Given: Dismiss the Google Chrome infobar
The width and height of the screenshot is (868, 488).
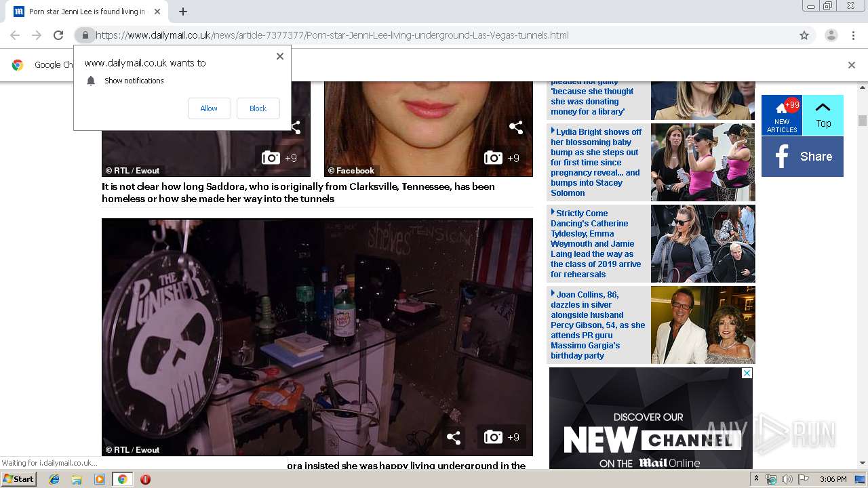Looking at the screenshot, I should point(852,65).
